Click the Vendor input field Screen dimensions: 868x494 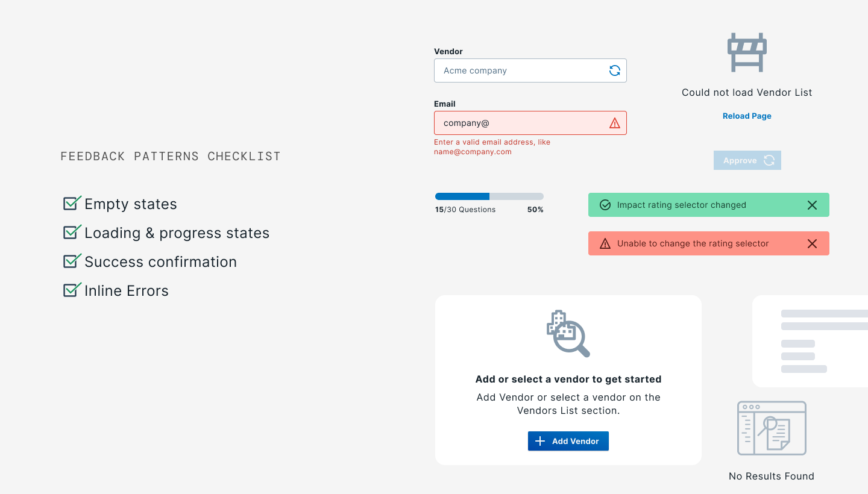[530, 70]
